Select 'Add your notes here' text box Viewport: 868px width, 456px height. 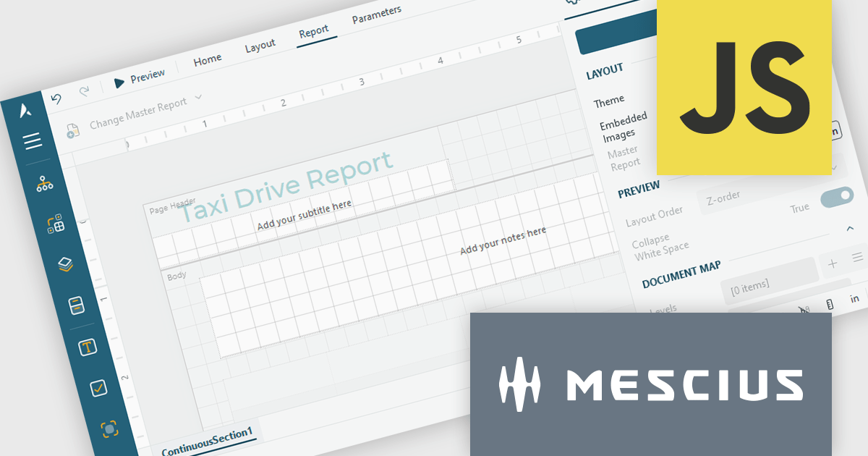pos(503,240)
